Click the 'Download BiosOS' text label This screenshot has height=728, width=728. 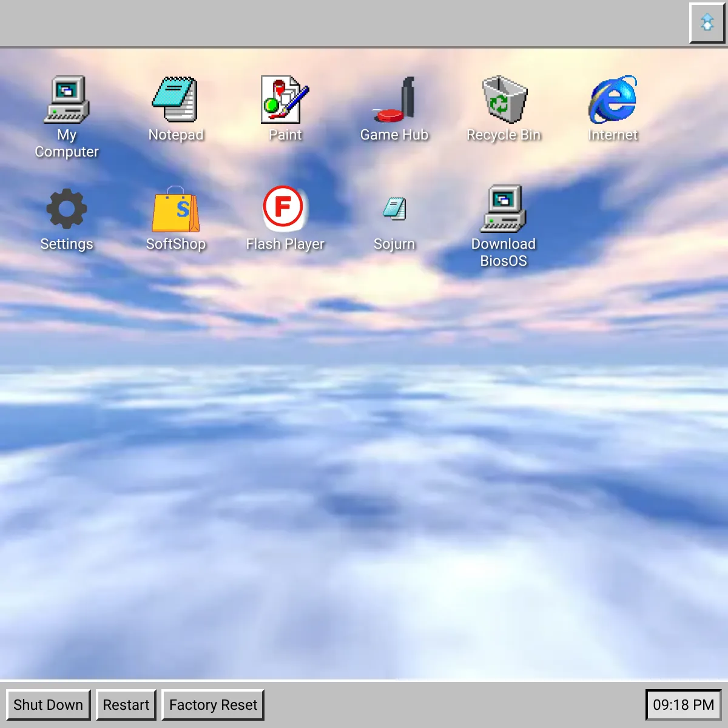(x=504, y=252)
